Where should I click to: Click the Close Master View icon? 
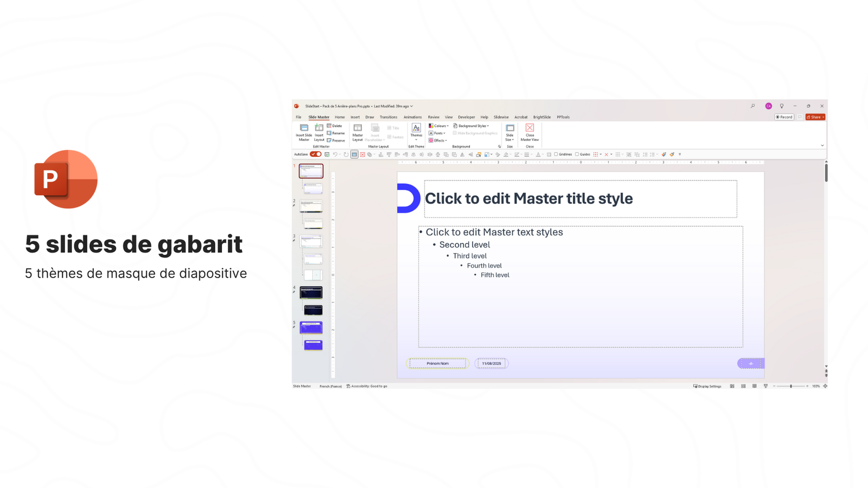pos(529,129)
